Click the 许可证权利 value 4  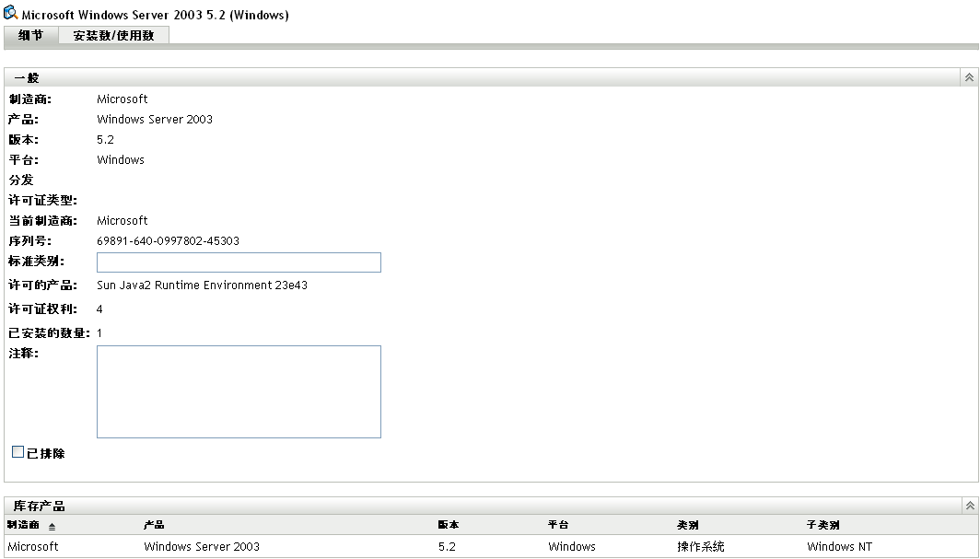[x=99, y=309]
